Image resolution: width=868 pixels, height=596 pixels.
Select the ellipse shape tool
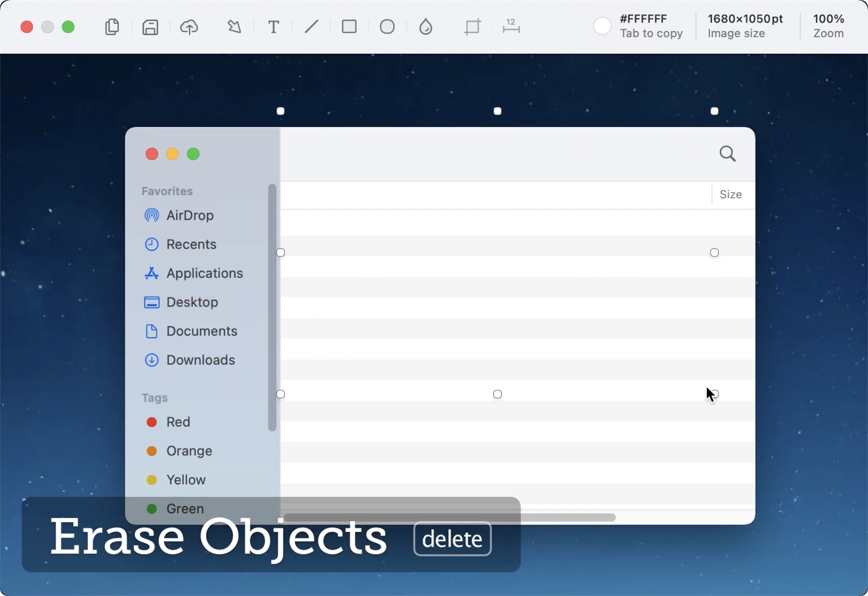click(x=387, y=26)
